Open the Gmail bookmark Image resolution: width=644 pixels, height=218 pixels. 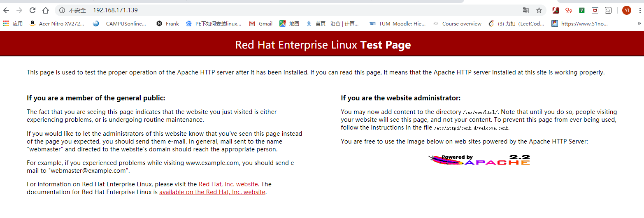(x=261, y=23)
